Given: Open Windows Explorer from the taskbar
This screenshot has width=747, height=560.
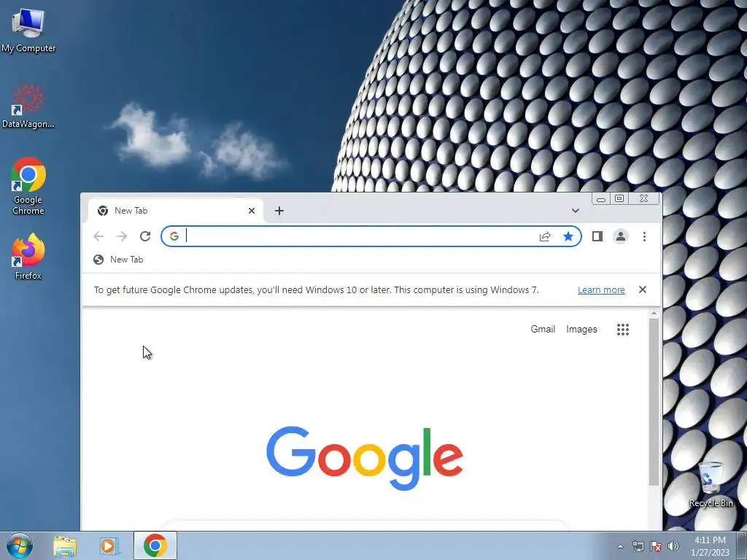Looking at the screenshot, I should [x=65, y=546].
